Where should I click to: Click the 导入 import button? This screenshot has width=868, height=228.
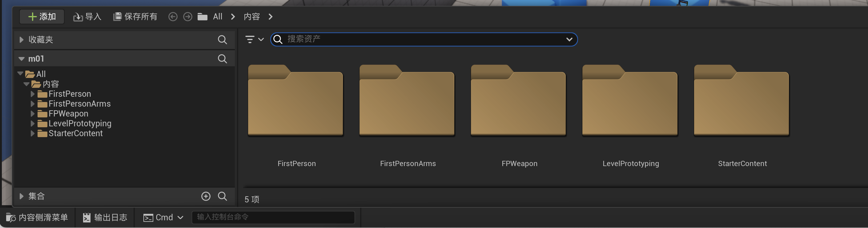[87, 17]
